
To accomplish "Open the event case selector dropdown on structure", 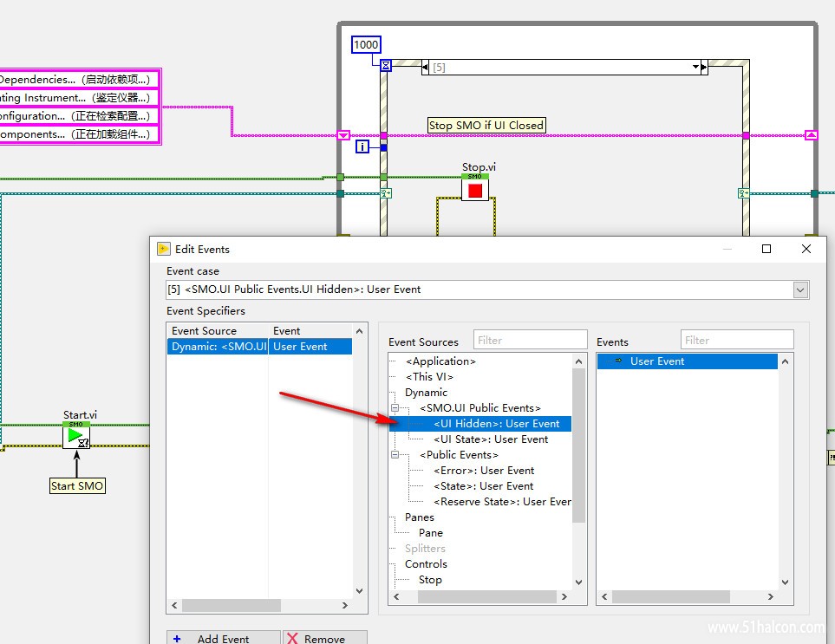I will [x=695, y=67].
